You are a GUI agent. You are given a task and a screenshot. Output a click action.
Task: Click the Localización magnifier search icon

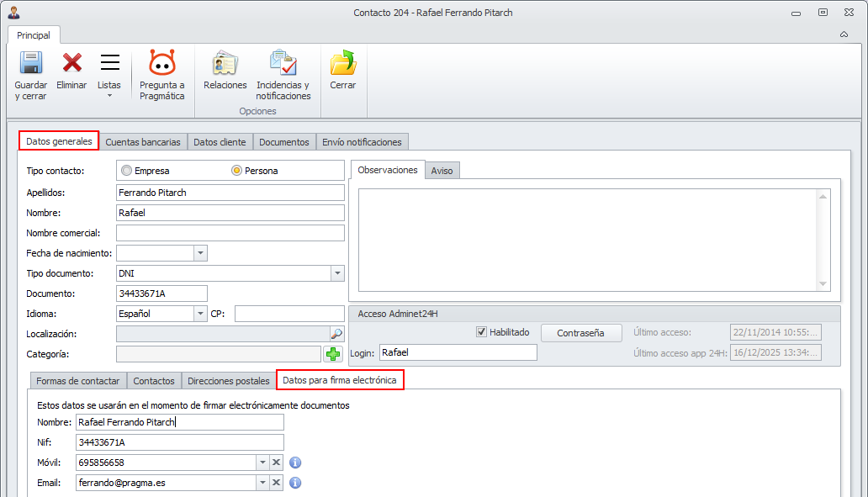pos(336,334)
